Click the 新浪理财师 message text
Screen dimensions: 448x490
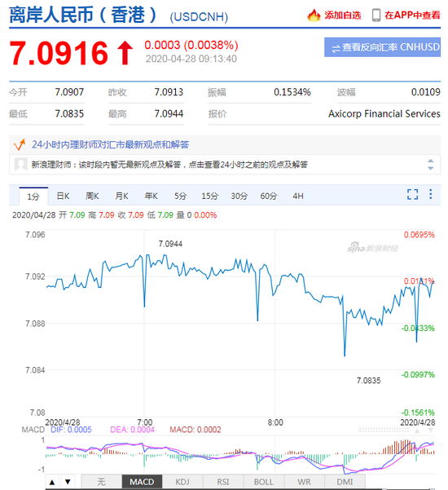pos(169,165)
